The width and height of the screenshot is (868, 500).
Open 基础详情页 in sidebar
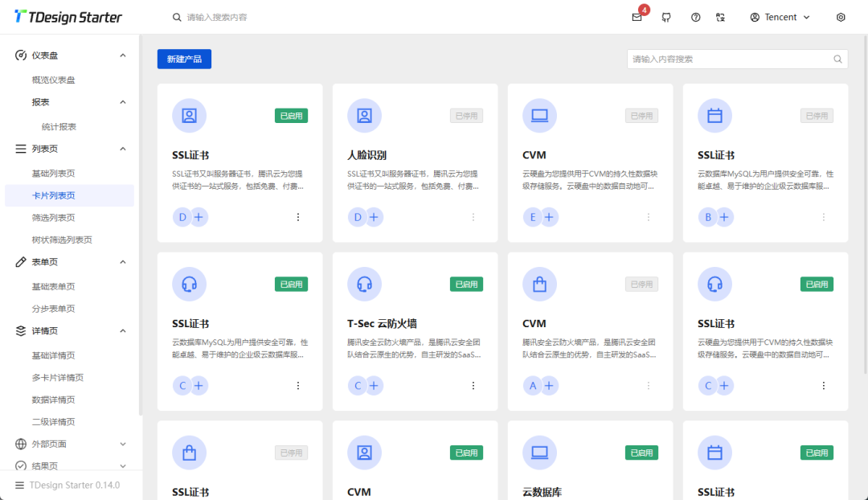69,355
